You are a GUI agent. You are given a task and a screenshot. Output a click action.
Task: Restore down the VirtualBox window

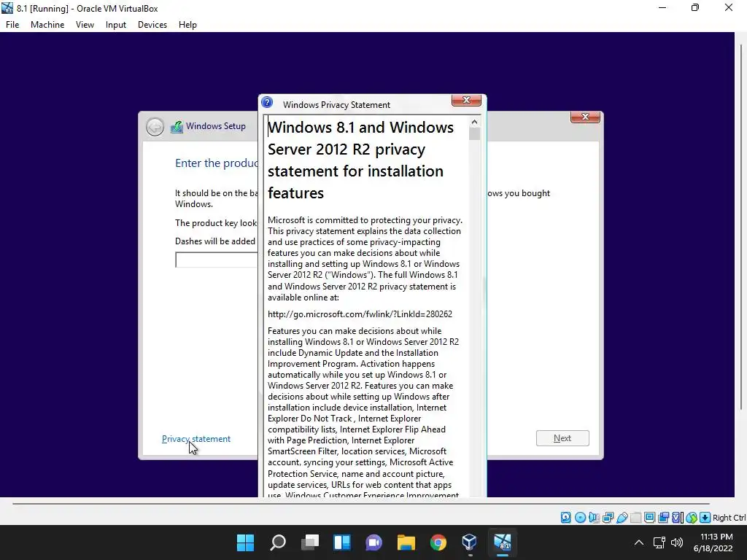pos(695,7)
